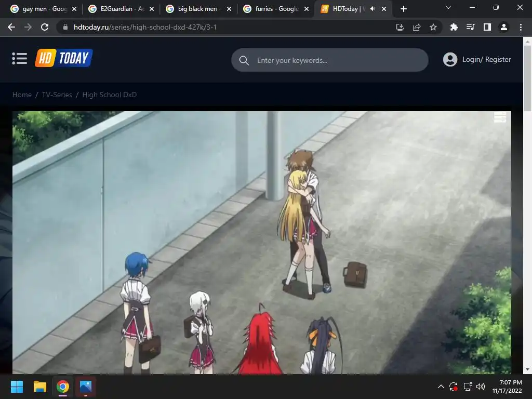View site info lock icon
Image resolution: width=532 pixels, height=399 pixels.
click(65, 27)
